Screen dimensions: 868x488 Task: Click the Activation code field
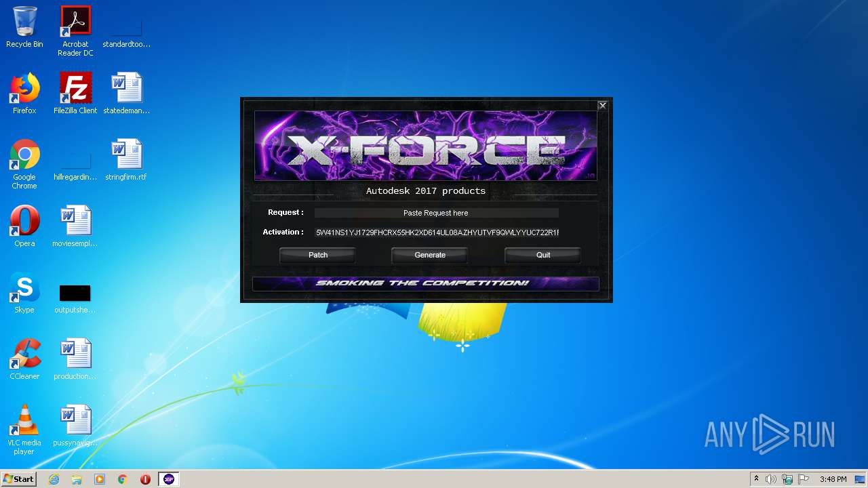pos(437,232)
